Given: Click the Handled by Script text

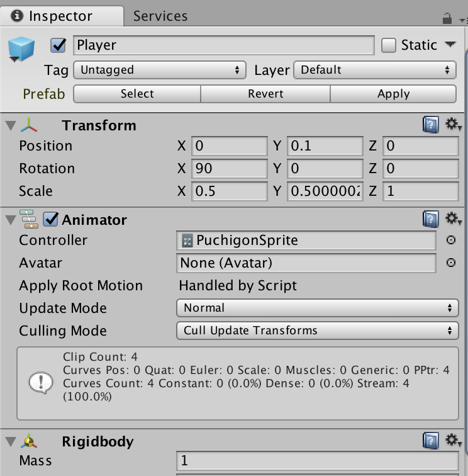Looking at the screenshot, I should pyautogui.click(x=238, y=286).
